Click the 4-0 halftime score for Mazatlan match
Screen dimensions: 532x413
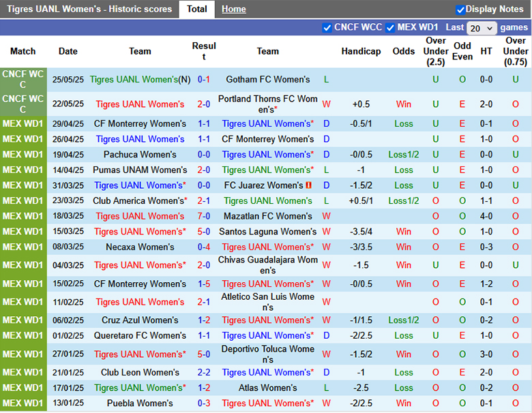tap(486, 216)
